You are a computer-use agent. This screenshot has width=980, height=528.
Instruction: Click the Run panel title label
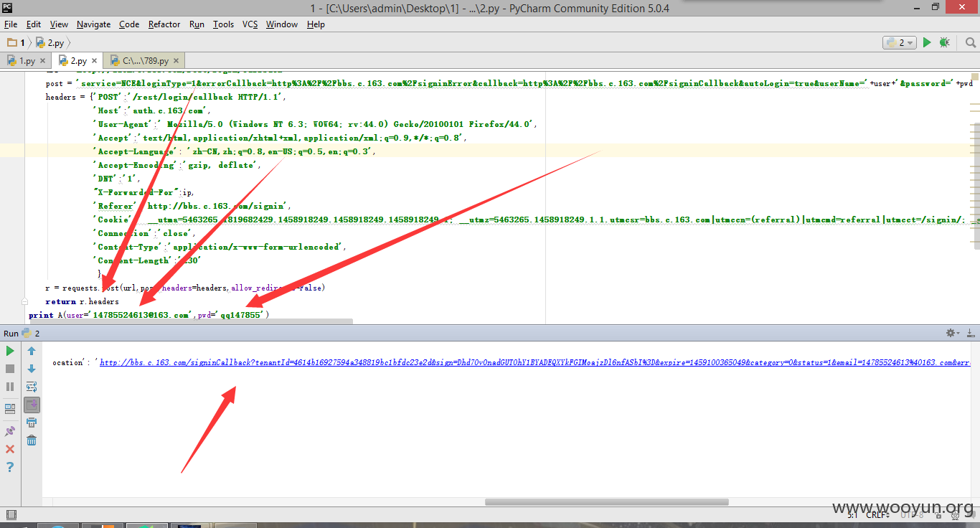[x=11, y=333]
